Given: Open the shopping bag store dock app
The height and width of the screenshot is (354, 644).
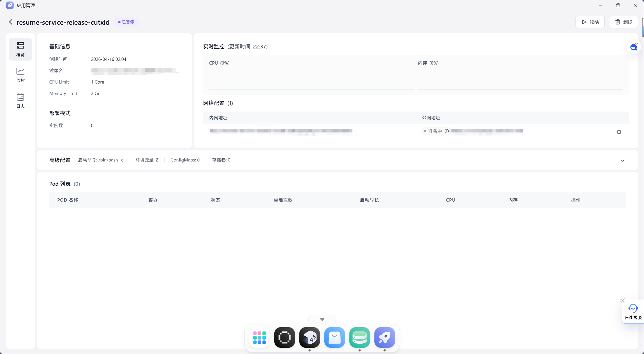Looking at the screenshot, I should [335, 338].
